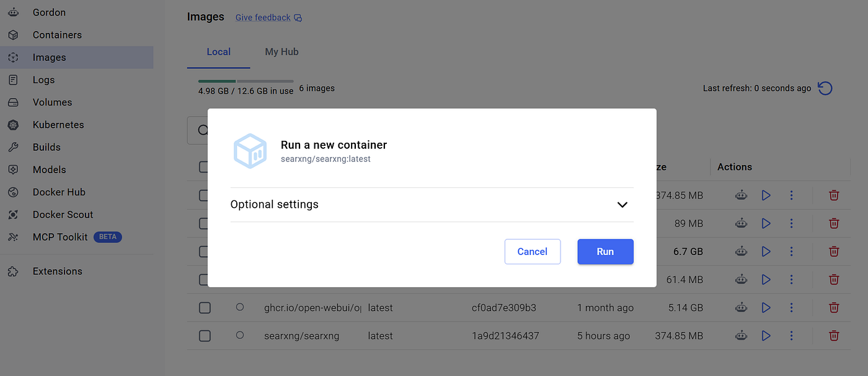Delete the ghcr.io/open-webui image
The width and height of the screenshot is (868, 376).
(x=834, y=308)
